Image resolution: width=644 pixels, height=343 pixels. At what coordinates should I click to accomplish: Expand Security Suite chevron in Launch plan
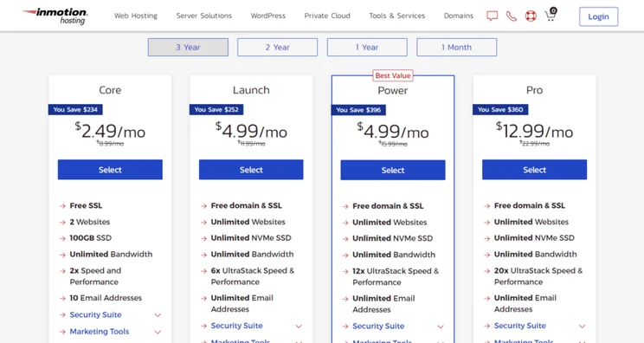299,327
